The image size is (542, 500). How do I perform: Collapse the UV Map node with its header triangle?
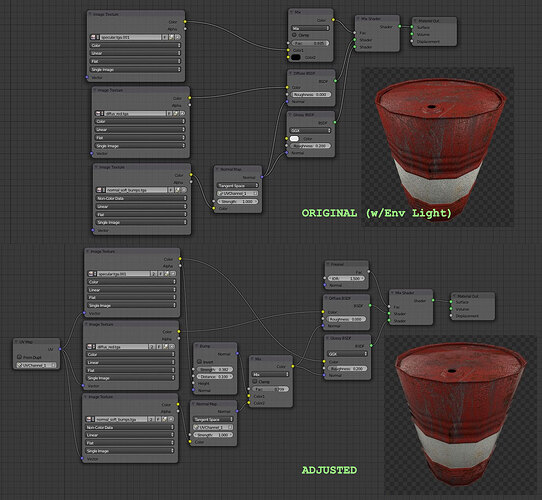[17, 342]
